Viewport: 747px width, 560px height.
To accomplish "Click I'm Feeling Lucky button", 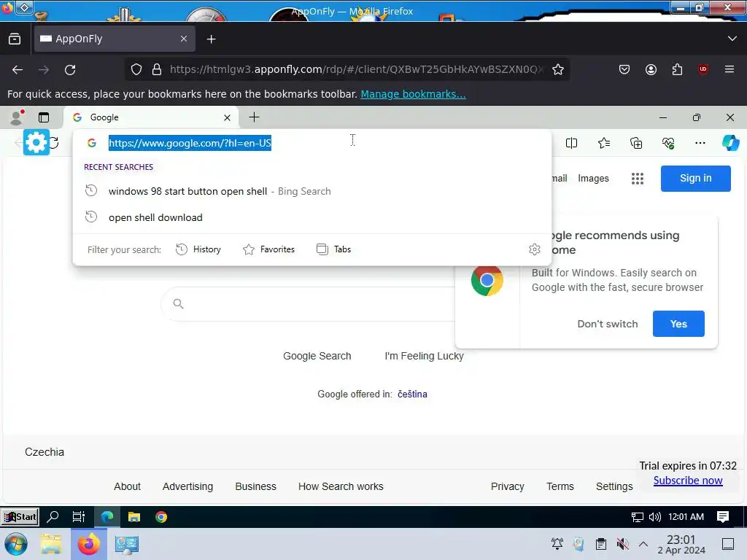I will [424, 356].
